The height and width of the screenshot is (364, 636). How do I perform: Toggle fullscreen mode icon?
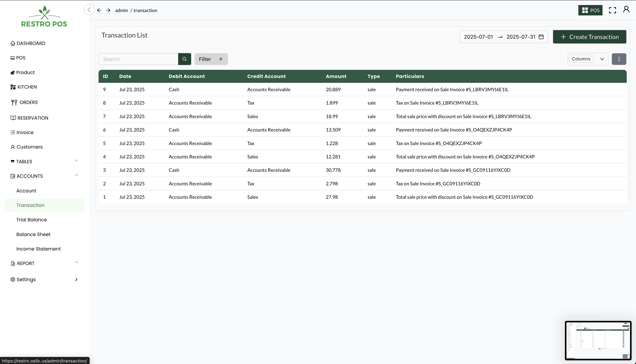(612, 10)
